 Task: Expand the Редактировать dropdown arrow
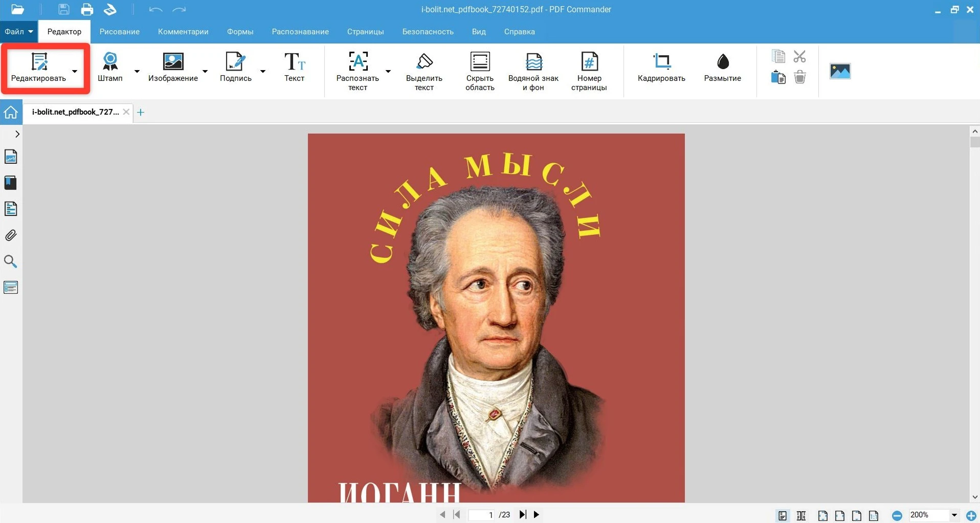click(x=75, y=71)
